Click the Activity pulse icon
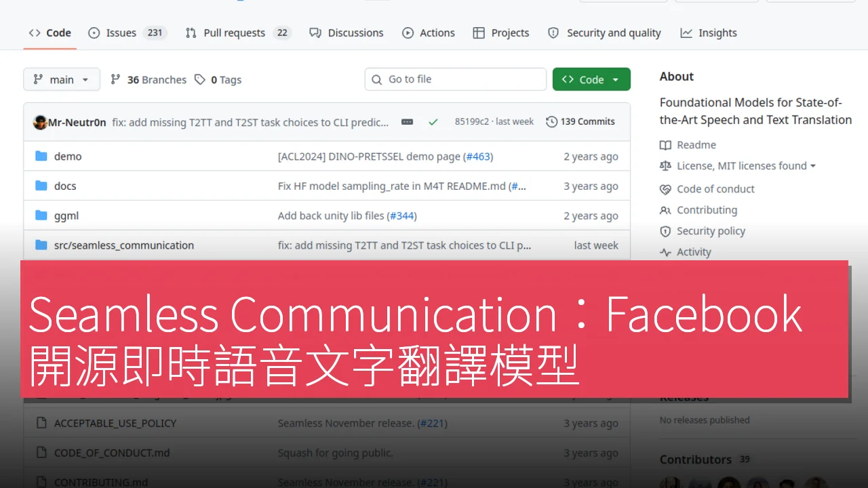This screenshot has width=868, height=488. tap(665, 252)
